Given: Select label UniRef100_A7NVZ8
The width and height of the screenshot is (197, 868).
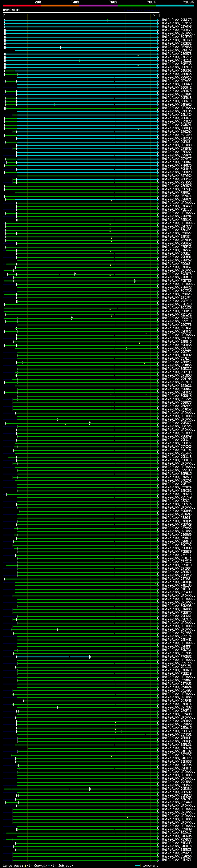Looking at the screenshot, I should pos(177,477).
